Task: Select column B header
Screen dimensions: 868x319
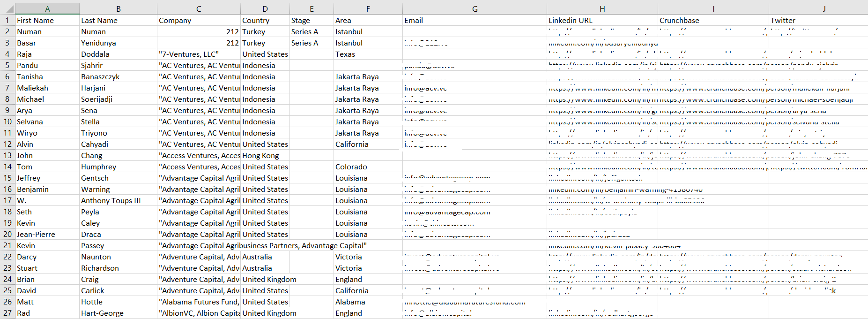Action: (118, 9)
